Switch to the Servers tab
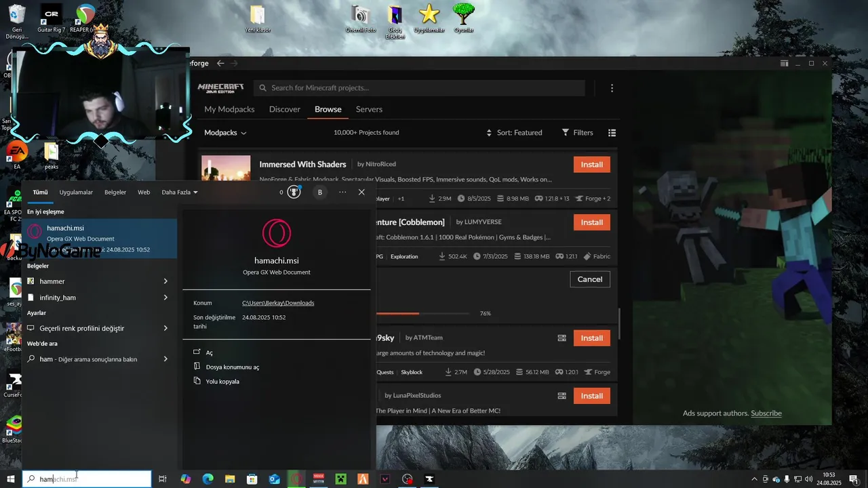The image size is (868, 488). [369, 109]
